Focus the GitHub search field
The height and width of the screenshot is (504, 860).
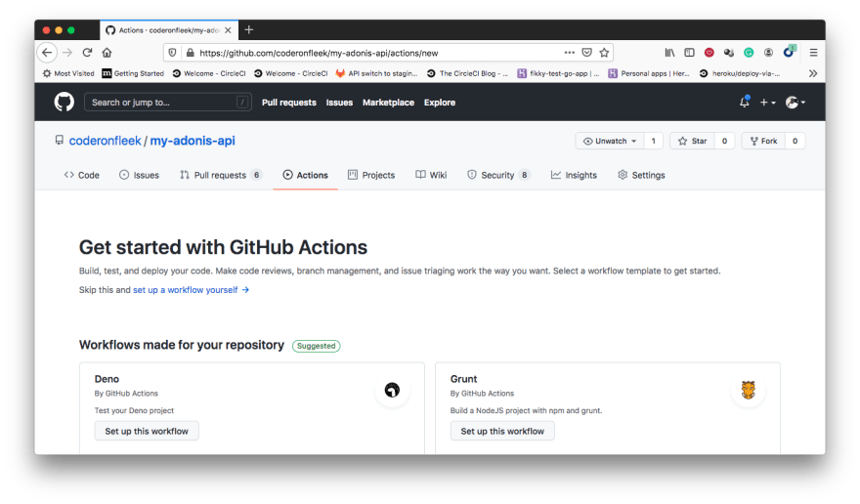coord(168,102)
